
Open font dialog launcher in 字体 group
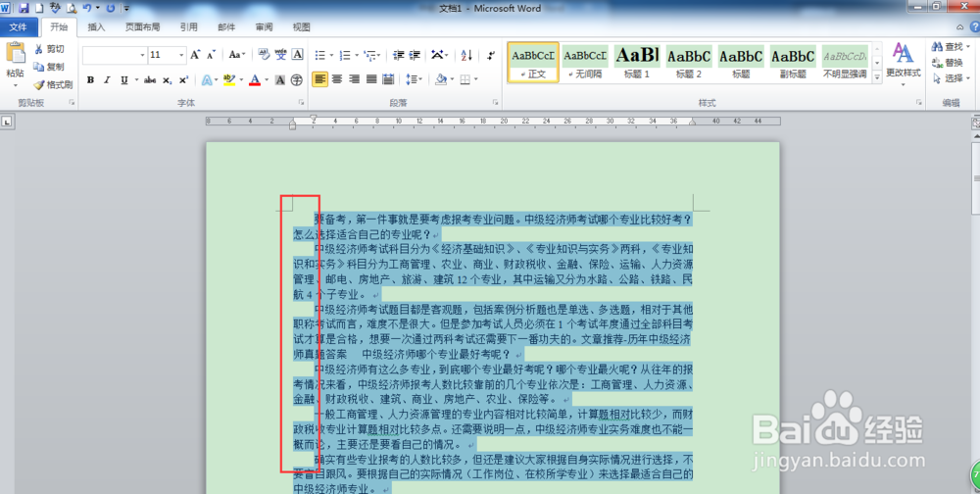[301, 102]
